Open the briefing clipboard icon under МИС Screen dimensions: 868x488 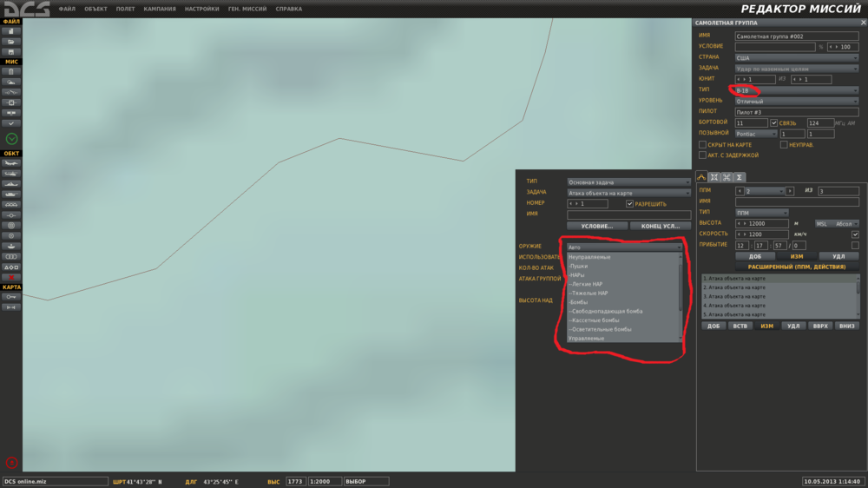(x=11, y=71)
